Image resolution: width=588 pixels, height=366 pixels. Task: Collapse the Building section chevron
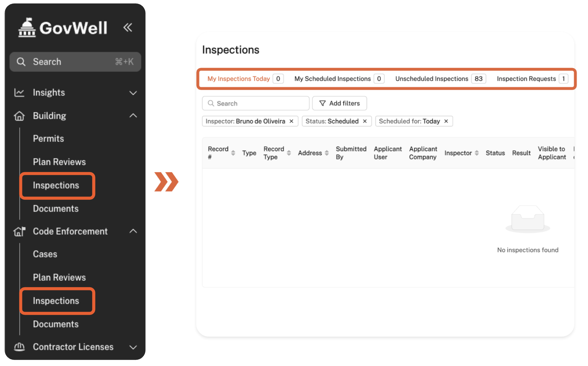click(133, 116)
